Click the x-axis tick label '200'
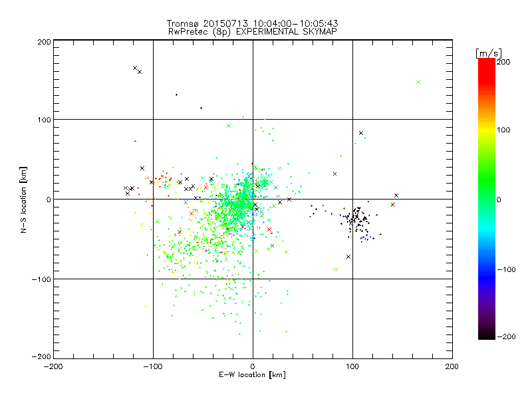532x399 pixels. [x=452, y=366]
